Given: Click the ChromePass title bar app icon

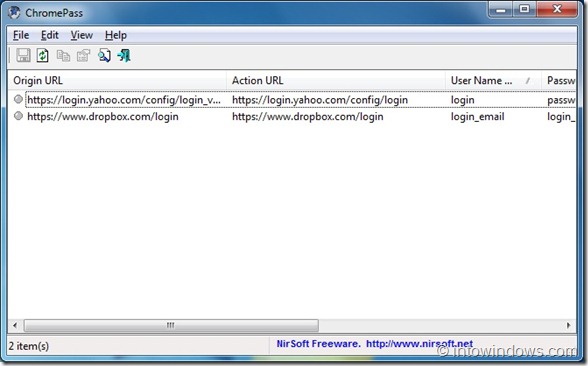Looking at the screenshot, I should (14, 12).
